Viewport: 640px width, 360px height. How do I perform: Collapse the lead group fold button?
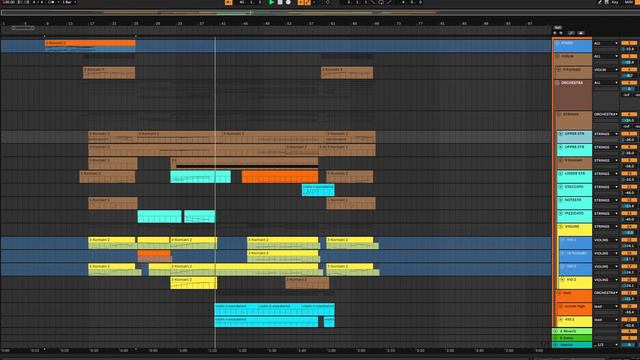point(560,293)
